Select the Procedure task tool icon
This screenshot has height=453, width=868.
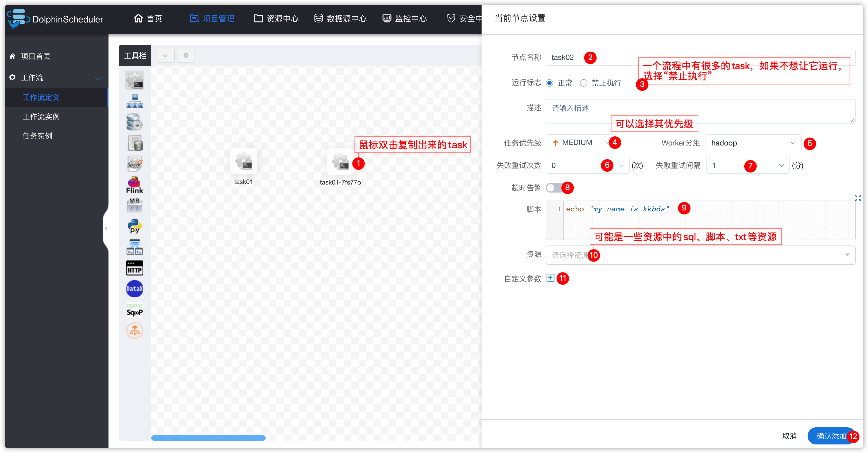(x=134, y=122)
